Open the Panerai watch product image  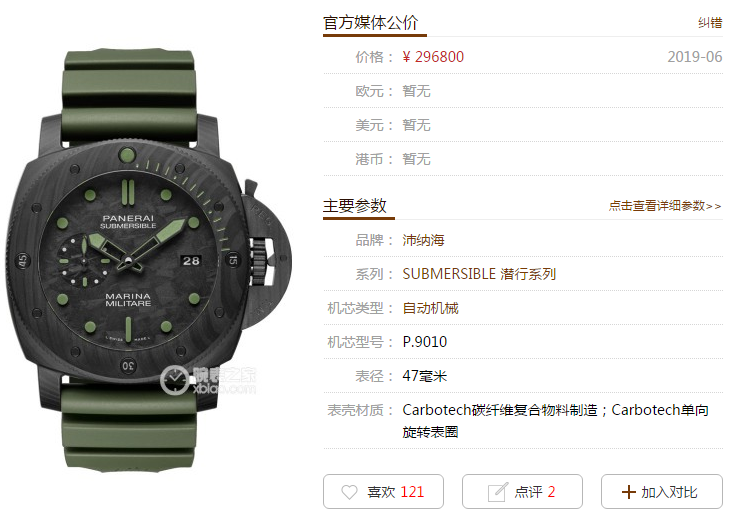[x=149, y=260]
